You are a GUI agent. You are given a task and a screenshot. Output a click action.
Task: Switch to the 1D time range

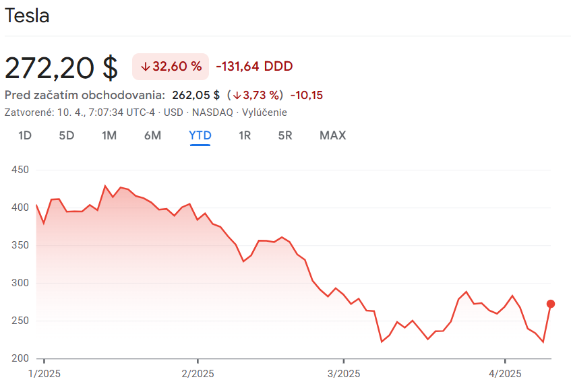pyautogui.click(x=25, y=135)
